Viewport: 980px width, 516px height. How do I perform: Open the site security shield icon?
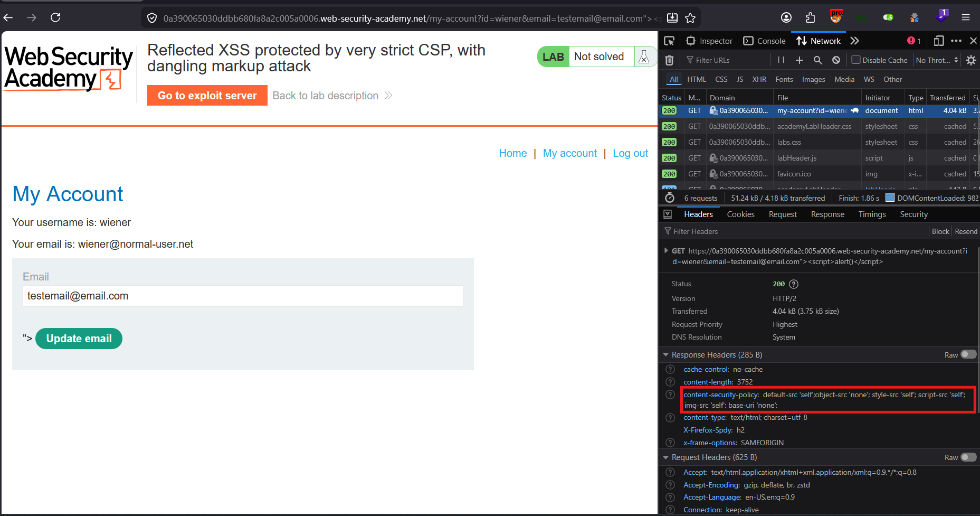(x=152, y=18)
